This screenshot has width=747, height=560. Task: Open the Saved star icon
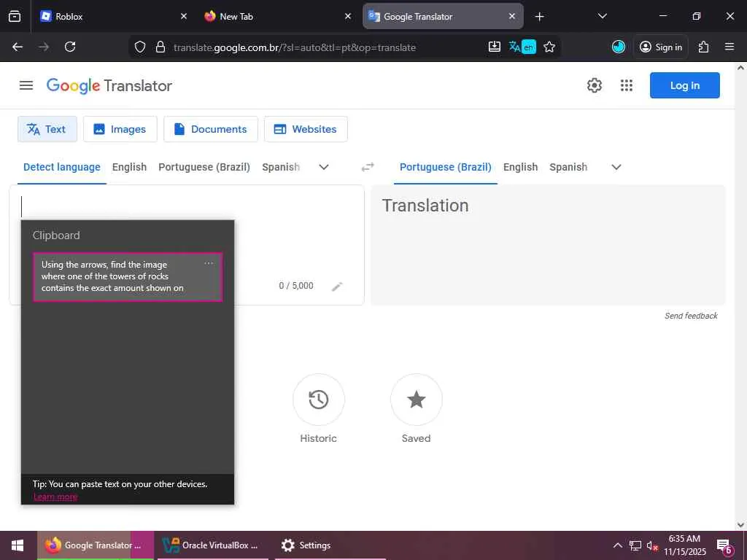(416, 400)
